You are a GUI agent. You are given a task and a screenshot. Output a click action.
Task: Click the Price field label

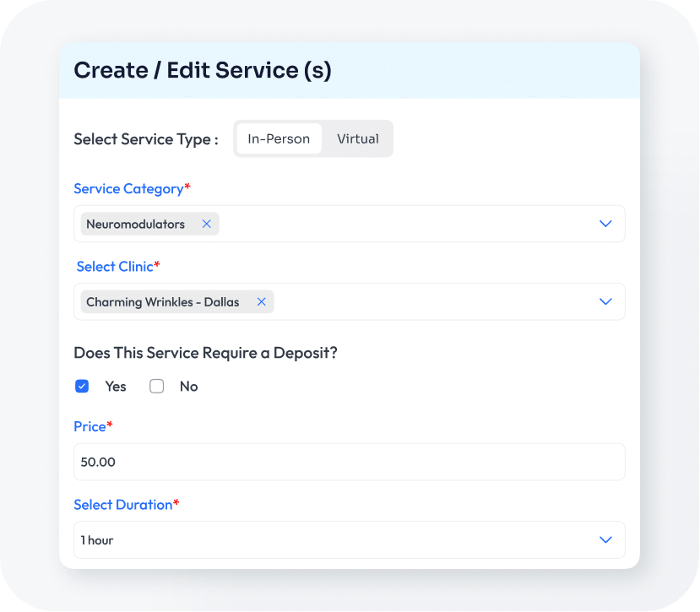click(90, 427)
